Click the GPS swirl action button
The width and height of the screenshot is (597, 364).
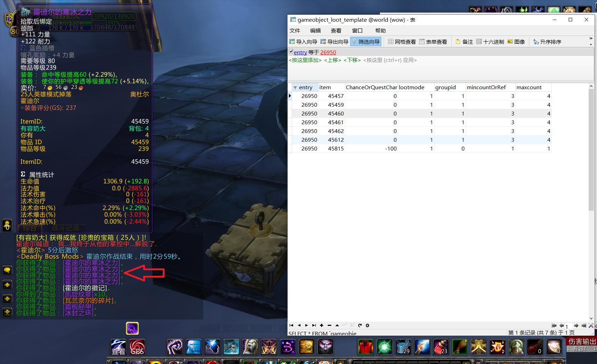137,347
